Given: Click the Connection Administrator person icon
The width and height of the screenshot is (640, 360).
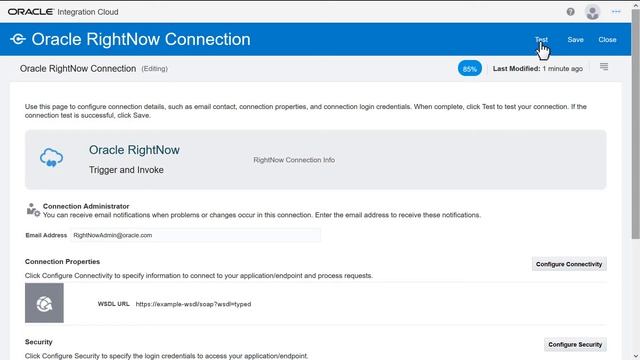Looking at the screenshot, I should (x=33, y=210).
